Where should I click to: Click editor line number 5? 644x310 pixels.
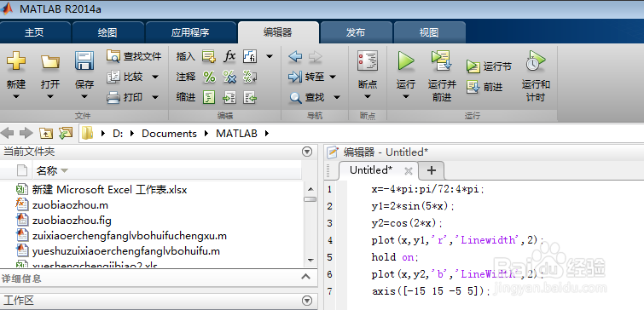329,257
